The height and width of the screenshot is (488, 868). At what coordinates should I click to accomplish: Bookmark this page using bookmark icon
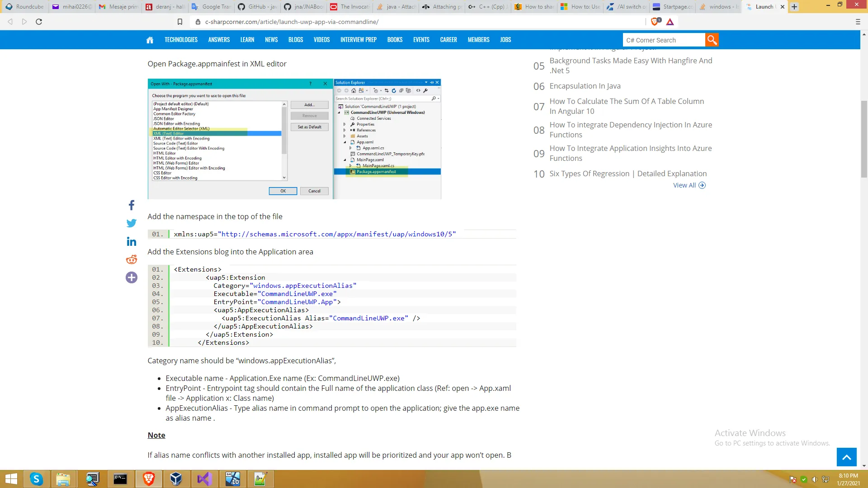point(179,22)
